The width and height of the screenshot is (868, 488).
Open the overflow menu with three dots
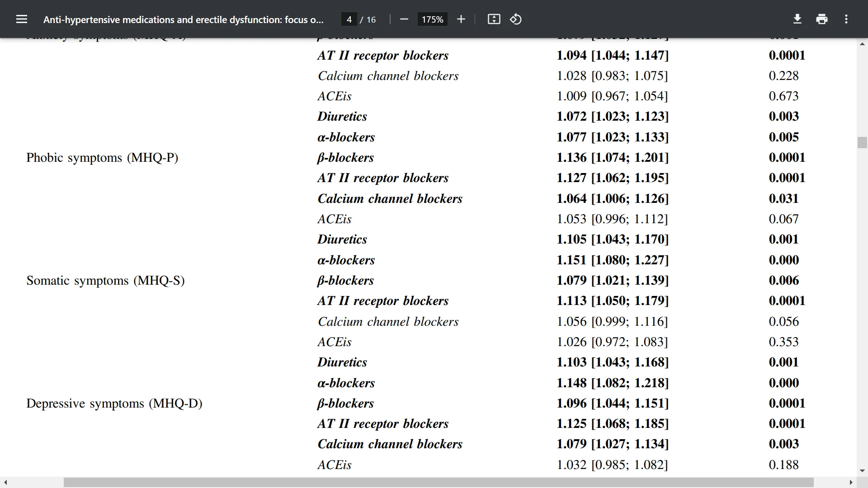(x=847, y=19)
